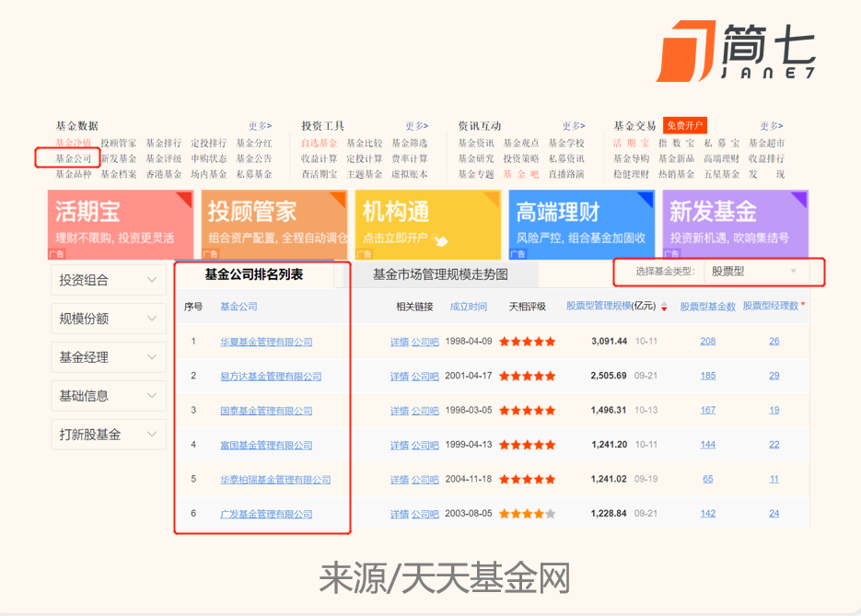The height and width of the screenshot is (616, 861).
Task: Open 更多 next to 资讯互动
Action: pyautogui.click(x=574, y=126)
